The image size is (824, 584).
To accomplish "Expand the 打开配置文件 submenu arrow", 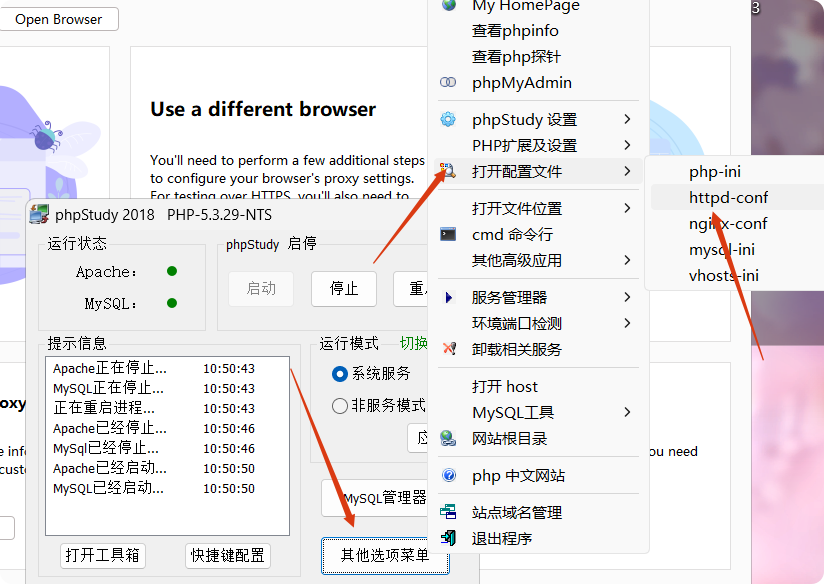I will (x=627, y=171).
